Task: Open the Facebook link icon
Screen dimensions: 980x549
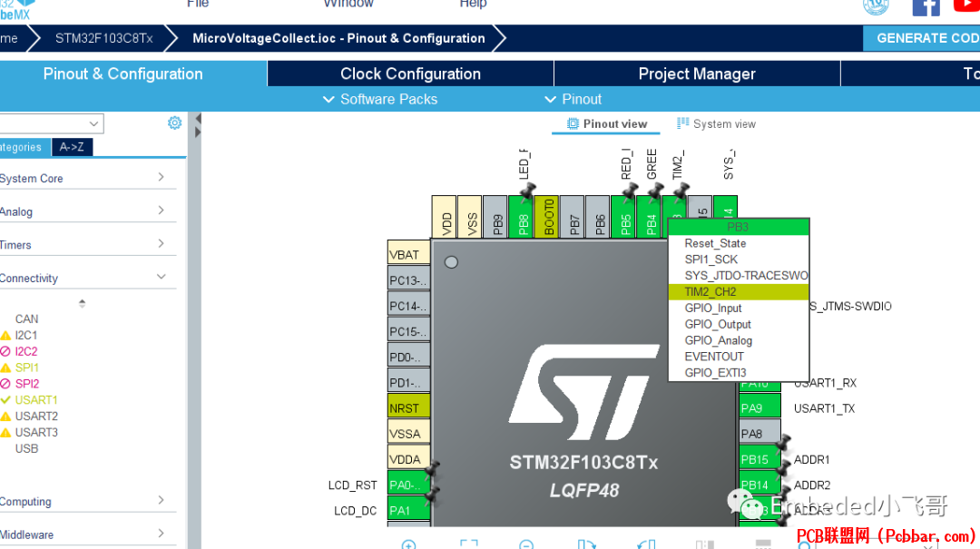Action: 926,6
